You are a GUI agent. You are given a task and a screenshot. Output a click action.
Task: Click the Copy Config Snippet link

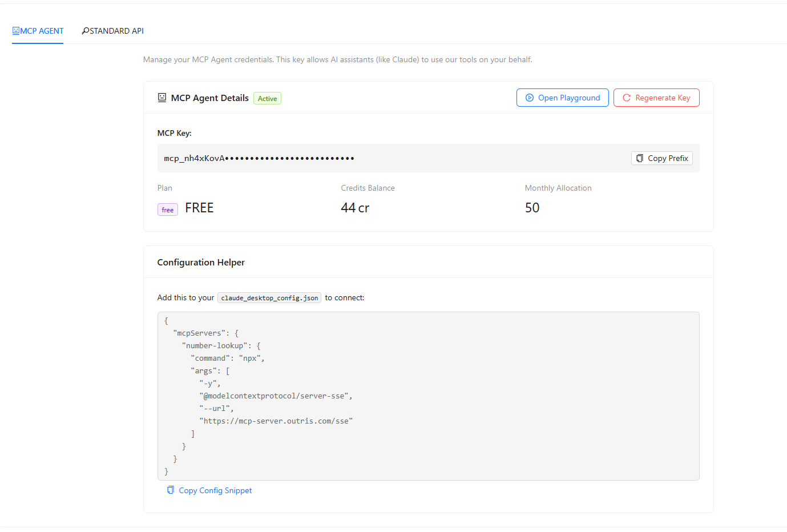[215, 490]
